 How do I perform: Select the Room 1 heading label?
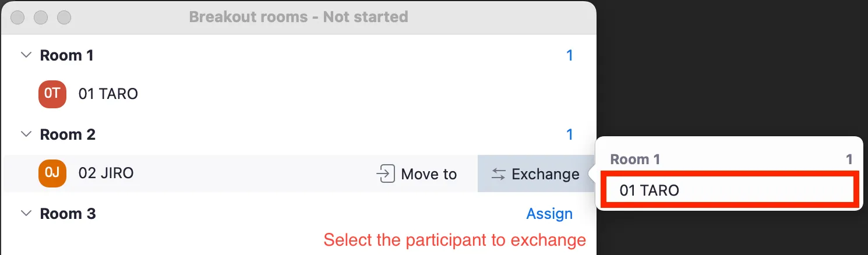pos(66,55)
